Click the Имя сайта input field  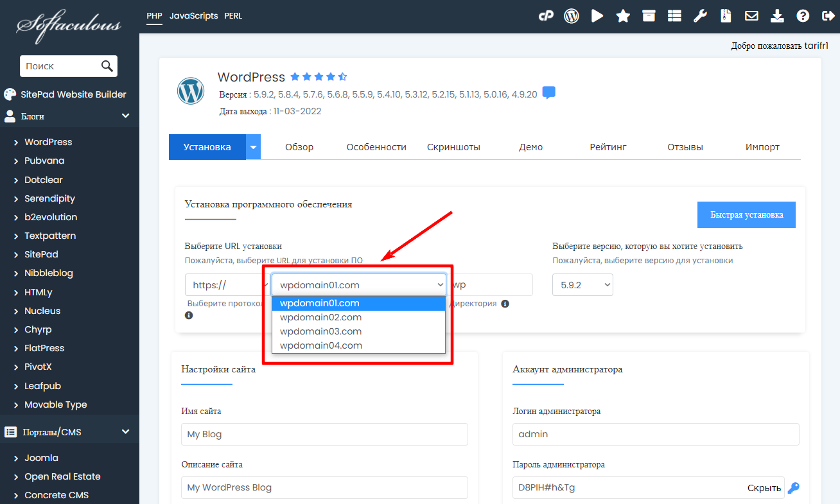coord(324,434)
